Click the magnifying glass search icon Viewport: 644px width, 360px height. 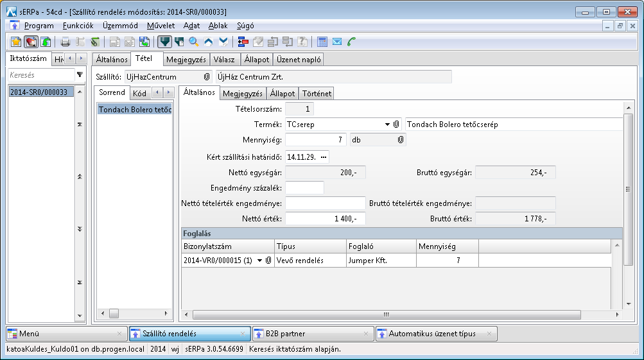(x=193, y=42)
